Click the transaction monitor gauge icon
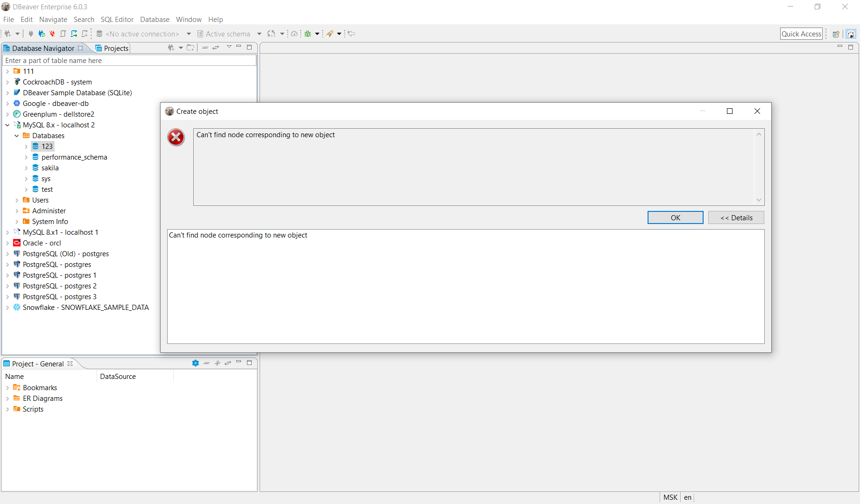The height and width of the screenshot is (504, 860). tap(294, 34)
